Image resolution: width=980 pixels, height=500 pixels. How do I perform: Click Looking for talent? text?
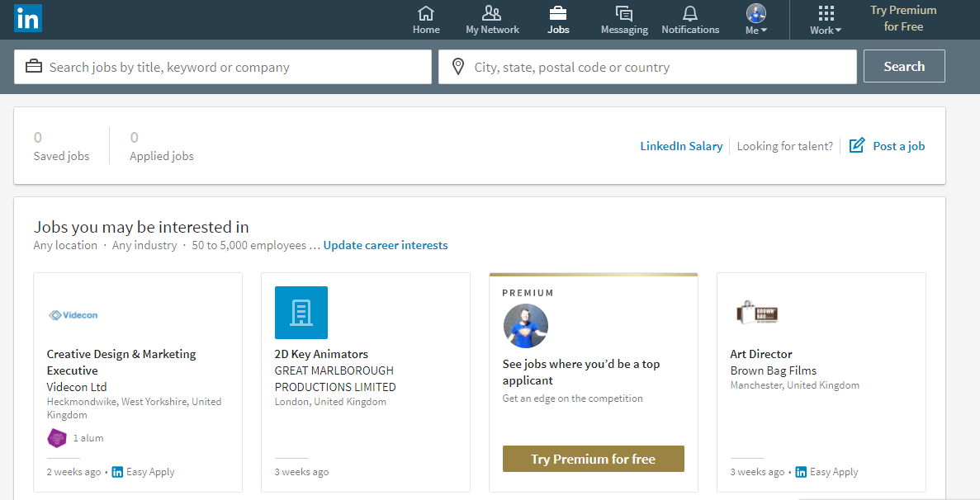coord(785,146)
